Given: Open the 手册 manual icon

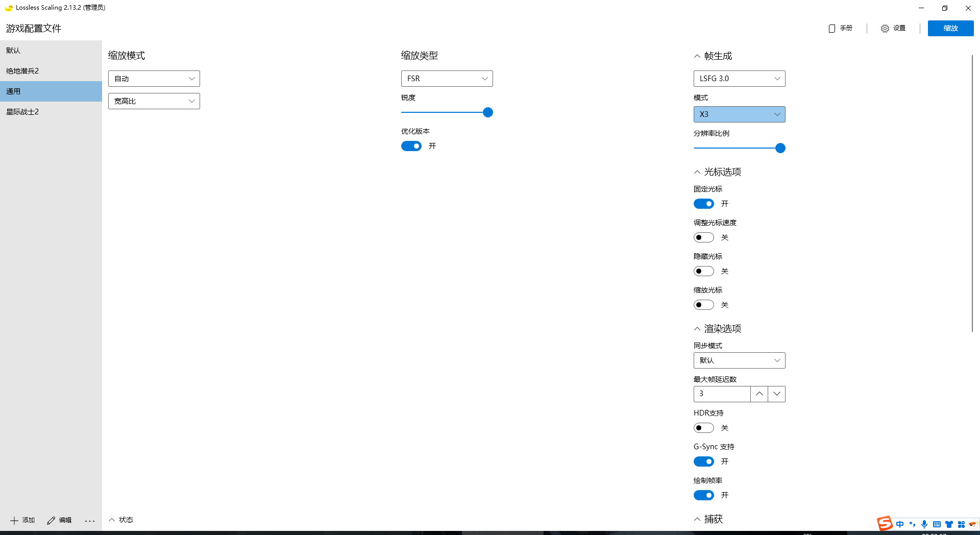Looking at the screenshot, I should pyautogui.click(x=832, y=29).
